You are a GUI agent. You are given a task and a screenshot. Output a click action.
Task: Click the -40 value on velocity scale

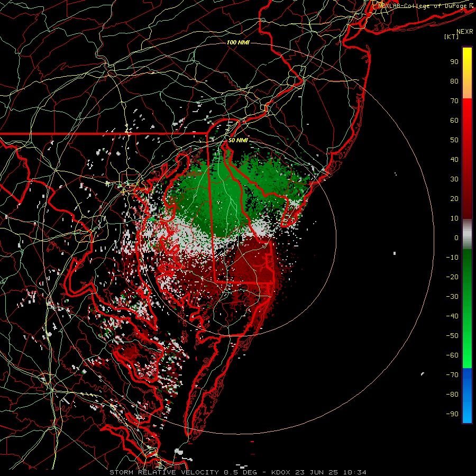[452, 316]
